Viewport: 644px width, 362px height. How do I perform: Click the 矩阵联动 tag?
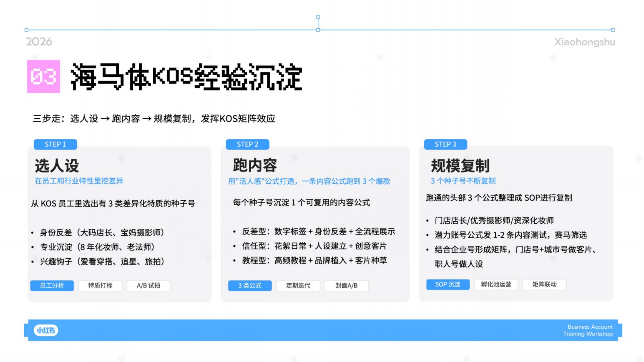tap(545, 285)
